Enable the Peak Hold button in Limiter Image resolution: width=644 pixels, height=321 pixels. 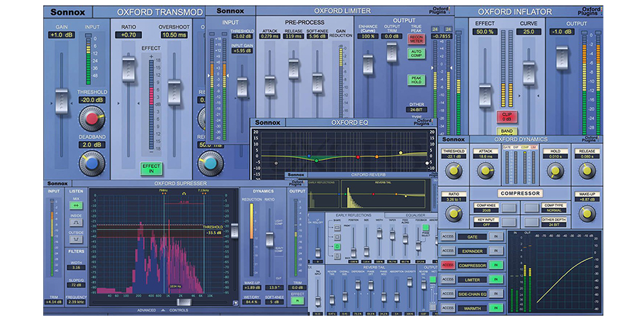click(415, 80)
